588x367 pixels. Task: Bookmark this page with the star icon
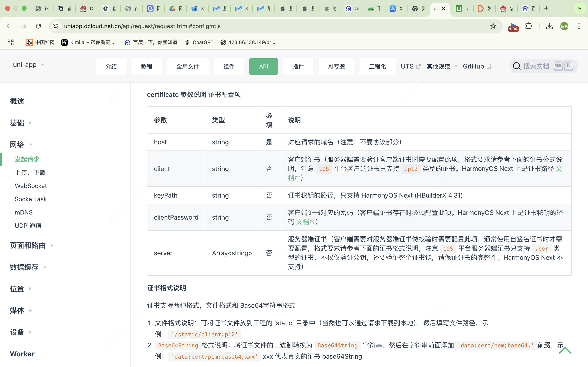click(x=493, y=26)
